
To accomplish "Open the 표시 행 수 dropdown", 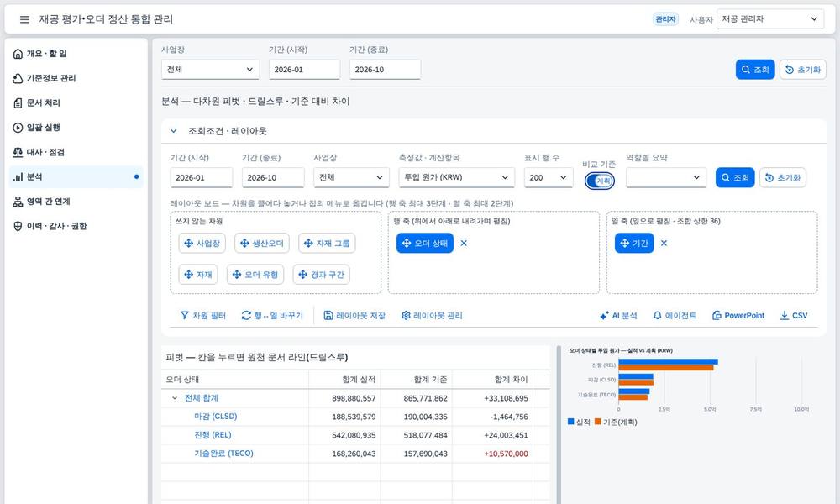I will click(548, 178).
